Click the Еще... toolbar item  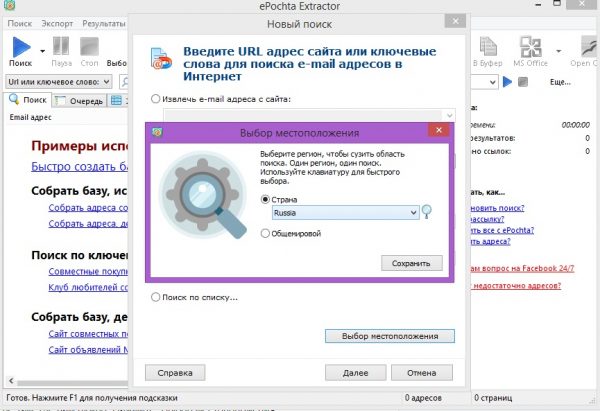pos(560,82)
